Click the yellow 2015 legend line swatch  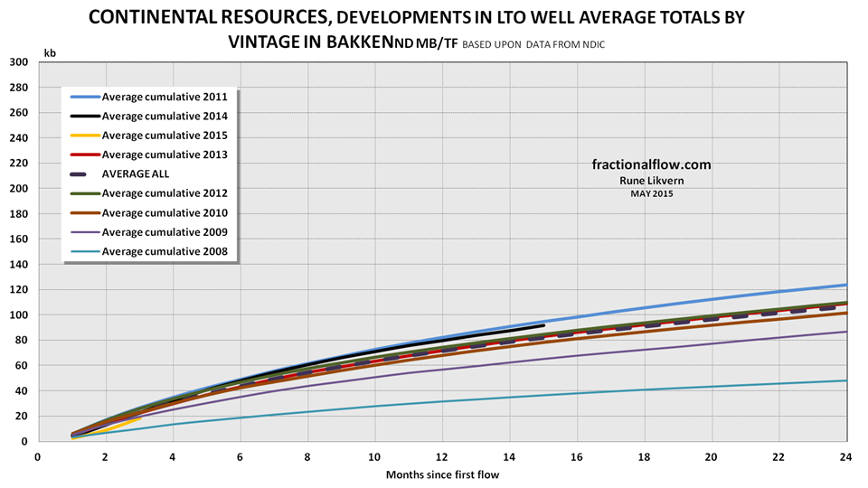(82, 136)
